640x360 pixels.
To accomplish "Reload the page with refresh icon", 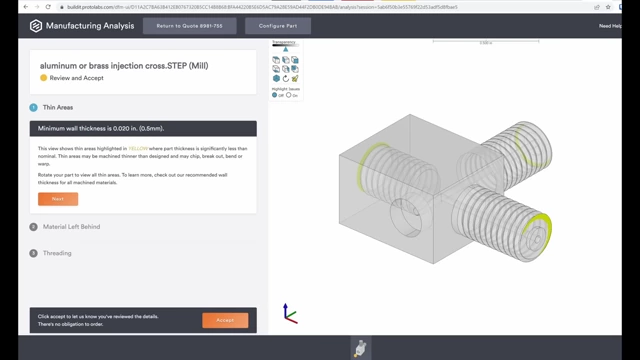I will (48, 7).
